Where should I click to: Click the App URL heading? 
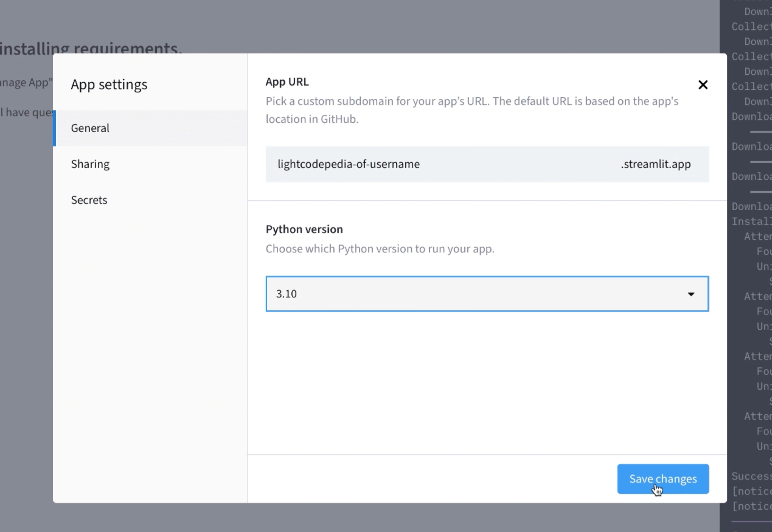(287, 82)
